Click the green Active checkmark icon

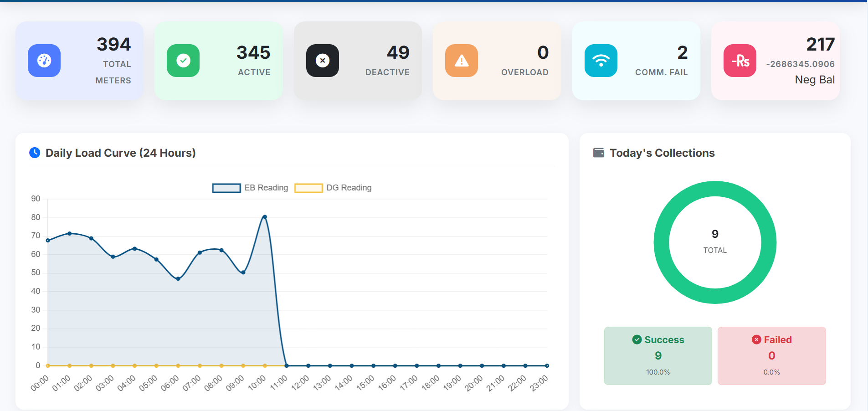click(x=183, y=61)
